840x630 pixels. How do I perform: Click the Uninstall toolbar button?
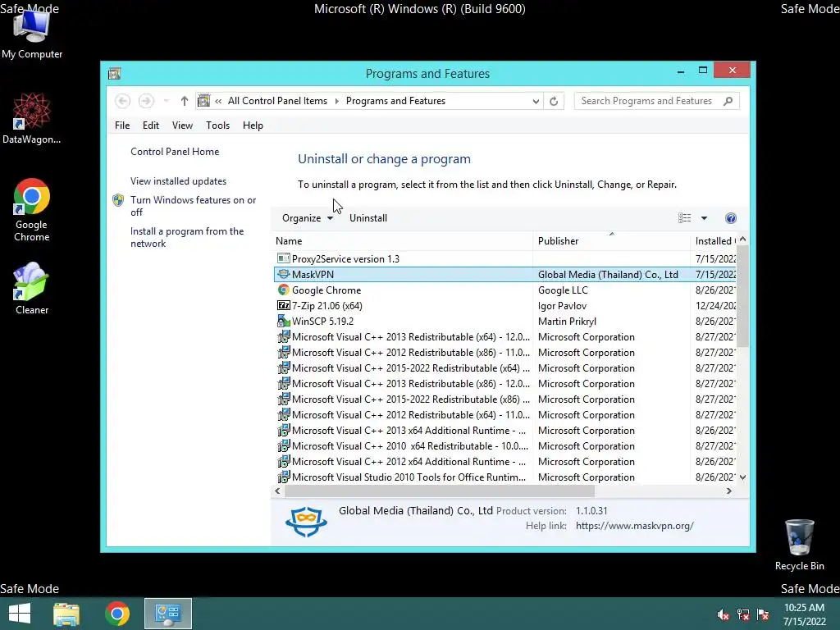coord(368,218)
